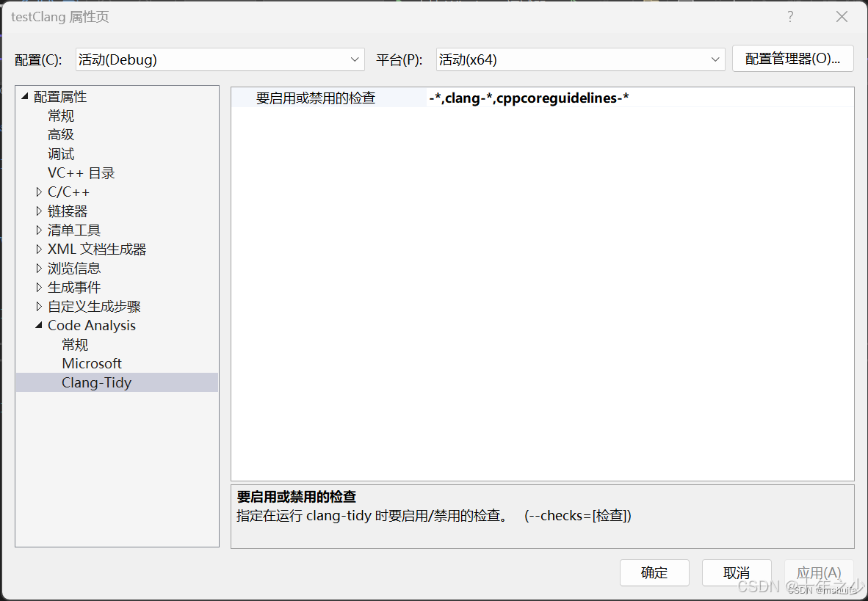Collapse the 配置属性 root node
The height and width of the screenshot is (601, 868).
(24, 96)
